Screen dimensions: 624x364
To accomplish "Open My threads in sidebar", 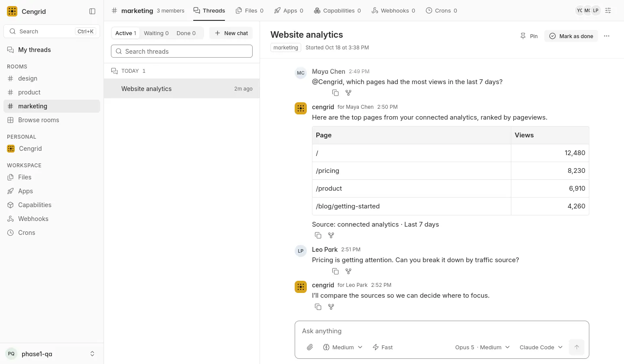I will [52, 50].
